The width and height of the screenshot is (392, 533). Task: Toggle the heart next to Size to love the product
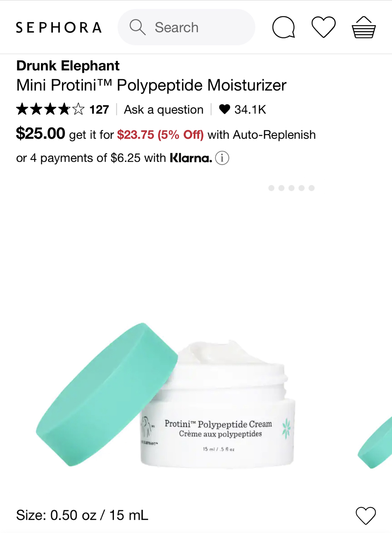366,515
